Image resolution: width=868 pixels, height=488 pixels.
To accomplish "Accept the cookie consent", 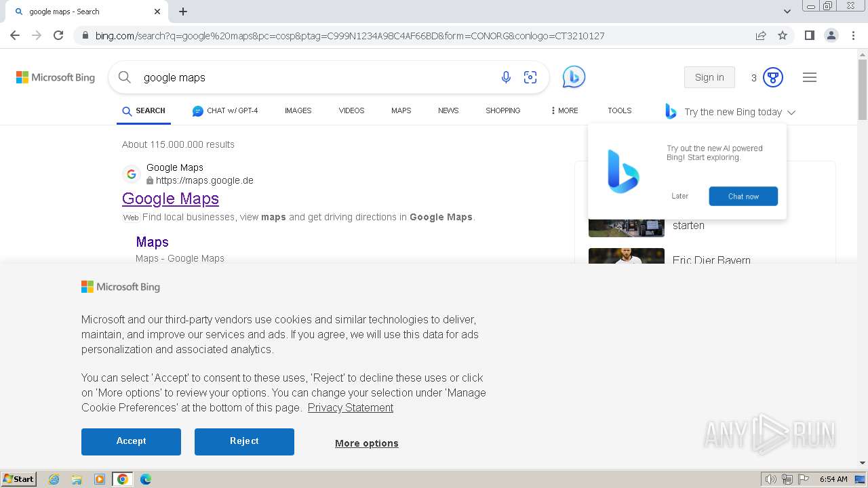I will [x=131, y=441].
